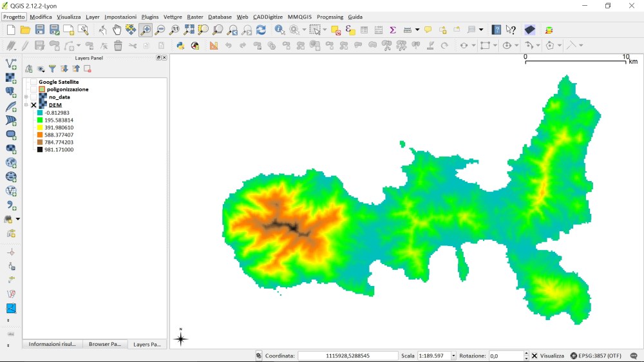Screen dimensions: 644x362
Task: Toggle the poligonizzazione layer checkbox
Action: (x=33, y=90)
